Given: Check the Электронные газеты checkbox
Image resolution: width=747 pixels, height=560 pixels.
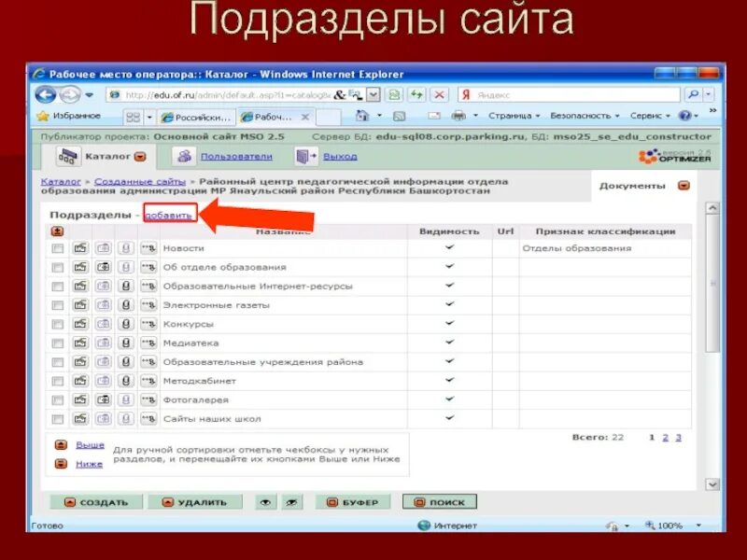Looking at the screenshot, I should [x=58, y=305].
